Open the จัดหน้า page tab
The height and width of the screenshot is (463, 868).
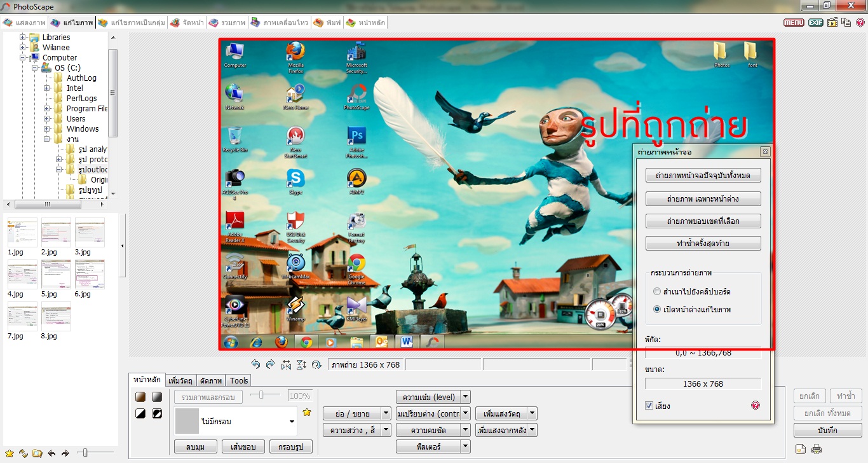(187, 22)
